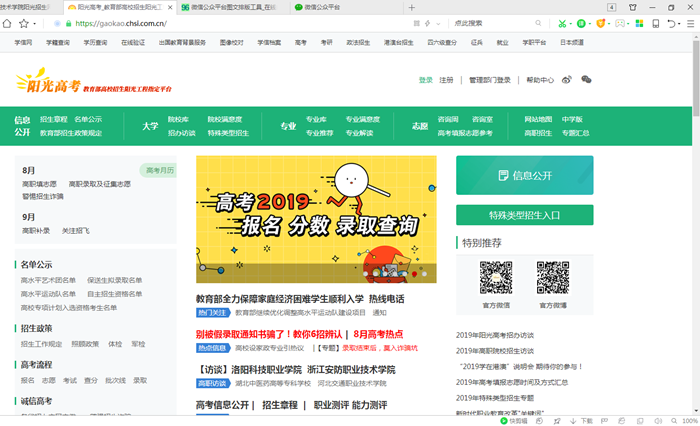Click the 高考月历 tag
Viewport: 700px width, 426px height.
(x=158, y=170)
